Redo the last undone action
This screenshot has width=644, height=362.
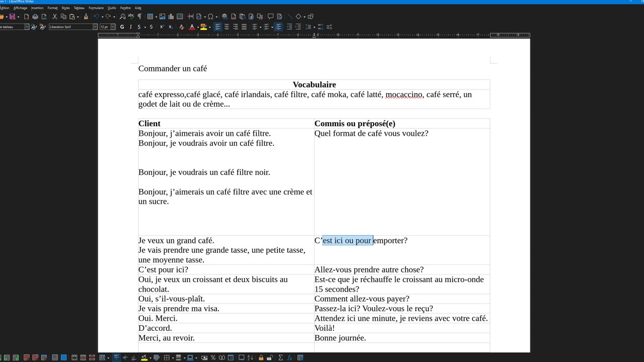108,17
